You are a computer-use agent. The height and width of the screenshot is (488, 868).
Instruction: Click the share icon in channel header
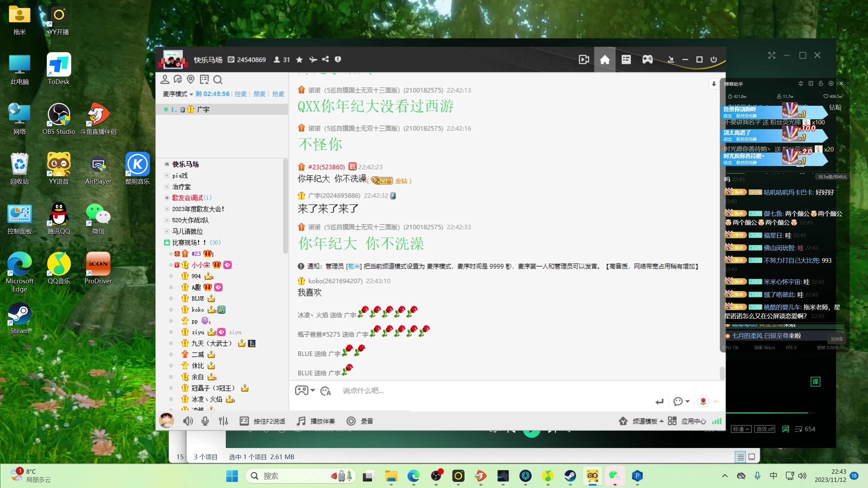325,59
